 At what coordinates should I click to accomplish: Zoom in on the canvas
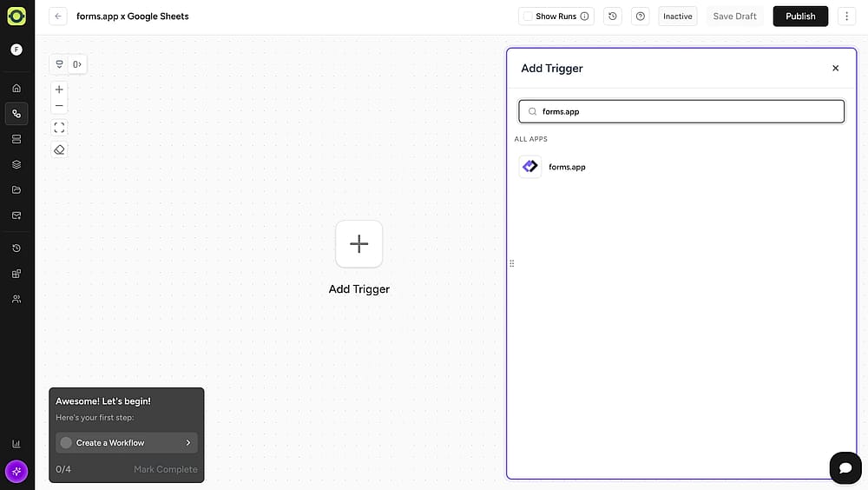click(x=59, y=89)
